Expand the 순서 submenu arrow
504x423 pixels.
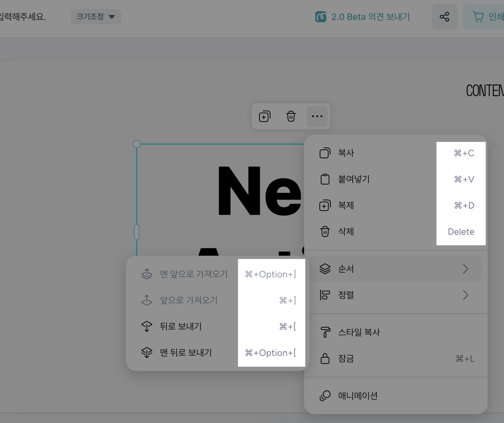pyautogui.click(x=465, y=269)
